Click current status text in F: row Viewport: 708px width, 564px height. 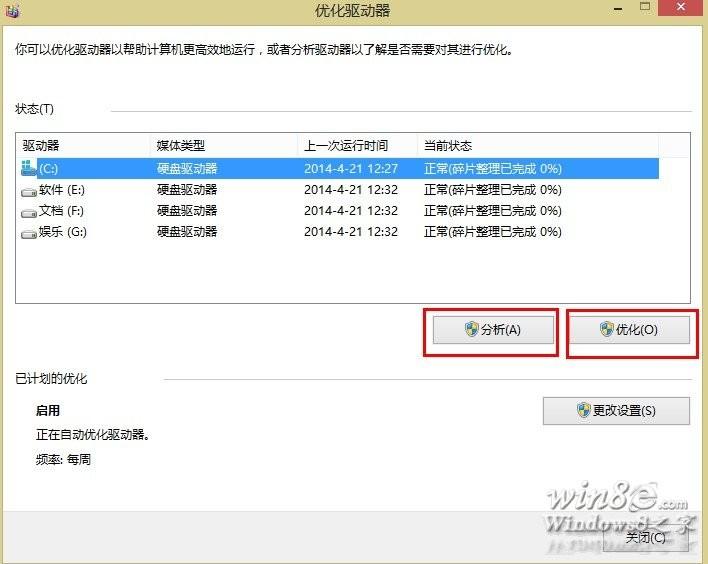pyautogui.click(x=493, y=210)
